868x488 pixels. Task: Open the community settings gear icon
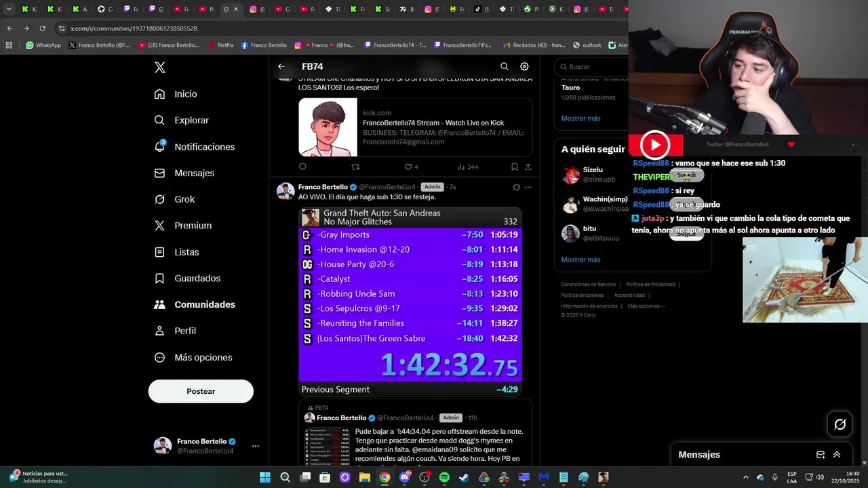tap(524, 66)
